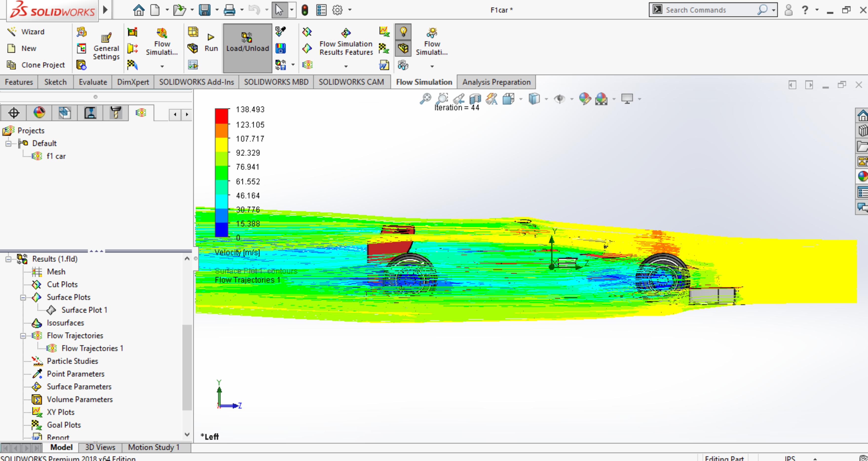Screen dimensions: 868x461
Task: Open the Options gear icon
Action: click(337, 10)
